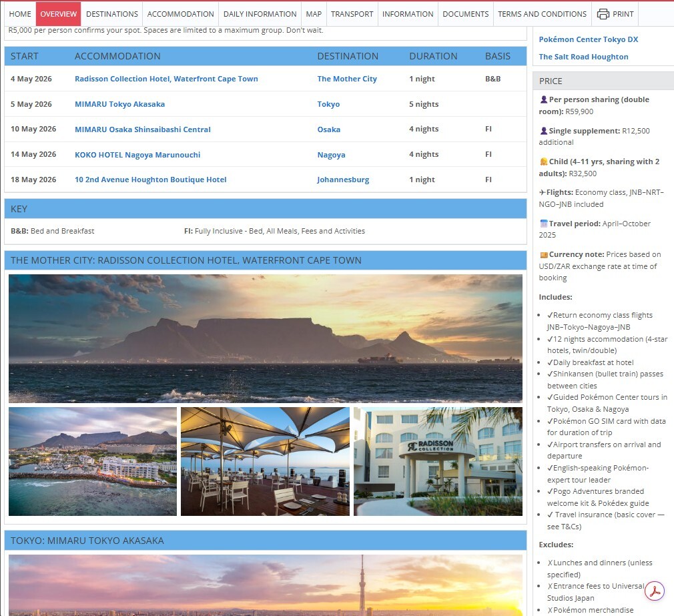View the Map tab
Viewport: 674px width, 616px height.
coord(314,14)
